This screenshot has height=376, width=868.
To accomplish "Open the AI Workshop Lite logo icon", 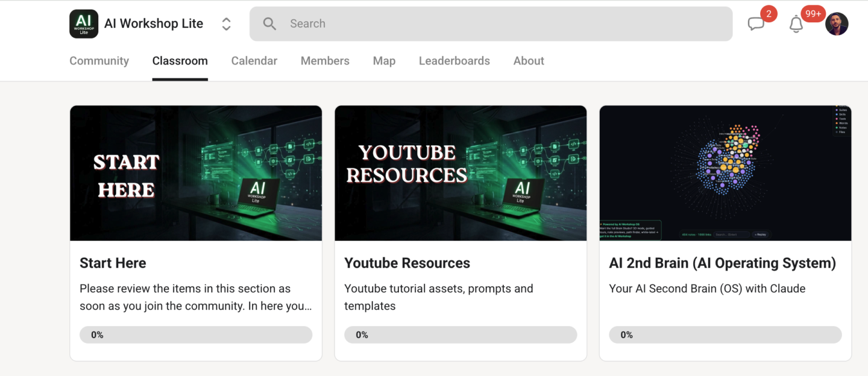I will 84,24.
